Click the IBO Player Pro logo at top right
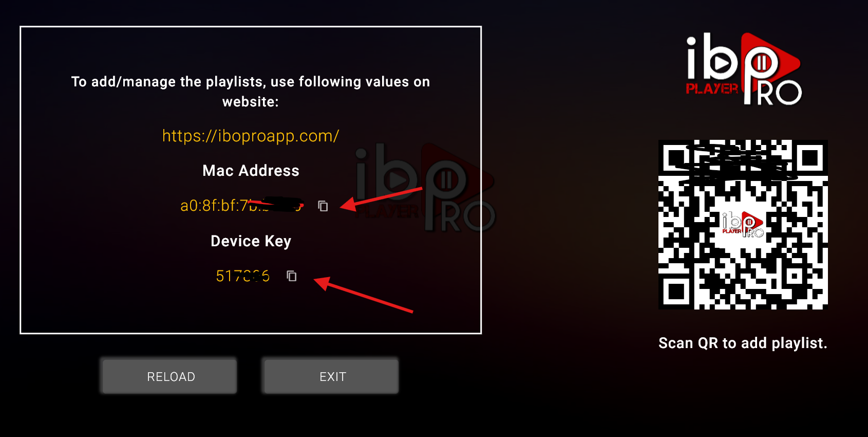 tap(744, 69)
